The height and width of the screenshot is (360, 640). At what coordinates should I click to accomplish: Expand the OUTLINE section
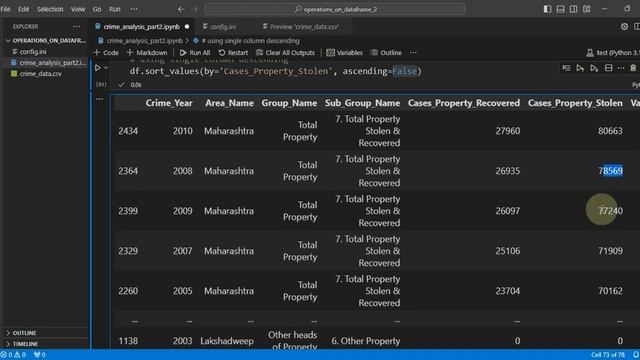[x=46, y=333]
